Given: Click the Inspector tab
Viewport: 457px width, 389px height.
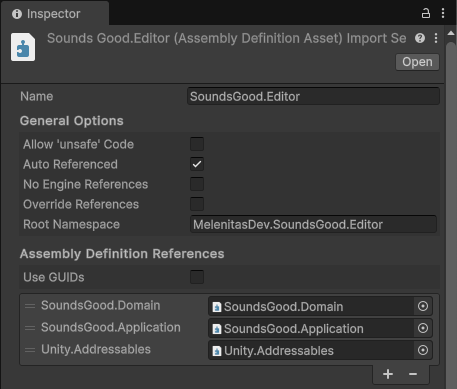Looking at the screenshot, I should click(55, 14).
